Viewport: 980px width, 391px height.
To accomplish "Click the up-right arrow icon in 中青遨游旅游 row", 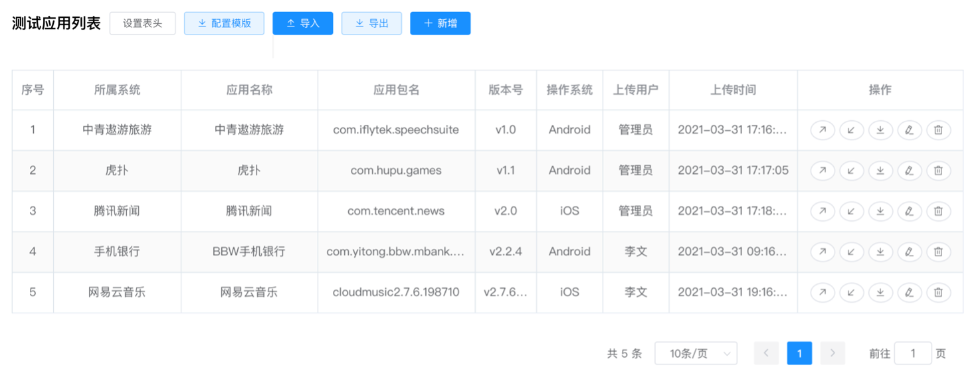I will click(822, 130).
